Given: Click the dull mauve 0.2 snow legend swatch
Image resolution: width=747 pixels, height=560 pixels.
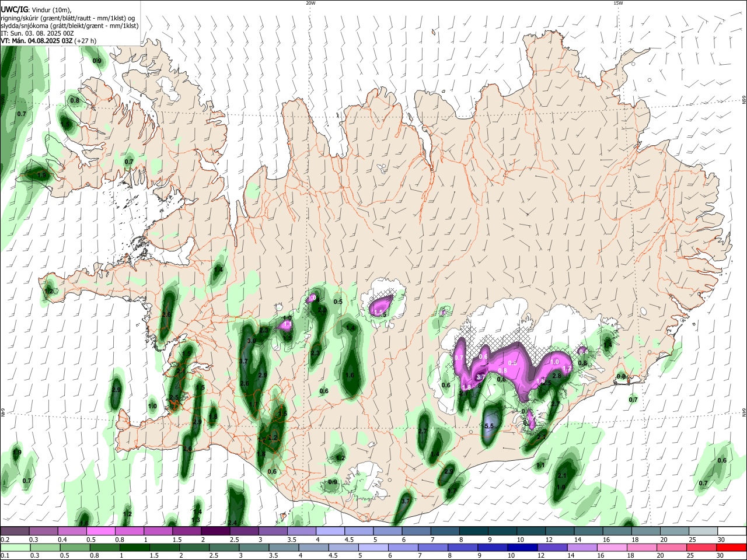Looking at the screenshot, I should pos(15,531).
